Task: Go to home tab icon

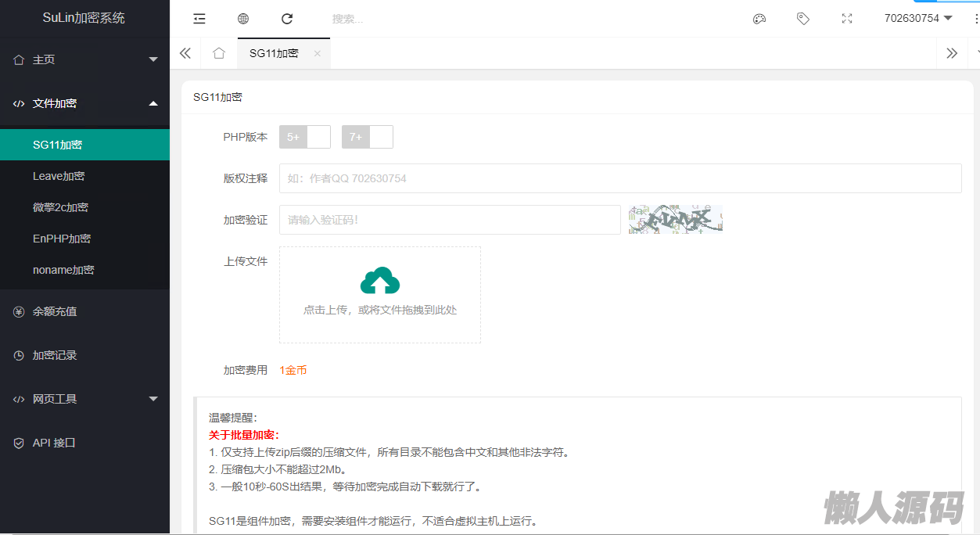Action: 219,53
